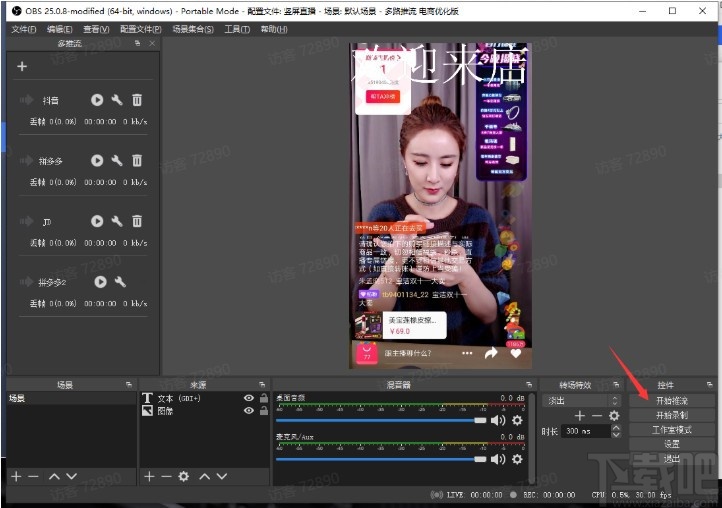Toggle lock on 文本 (GDI+) source
722x508 pixels.
coord(264,398)
